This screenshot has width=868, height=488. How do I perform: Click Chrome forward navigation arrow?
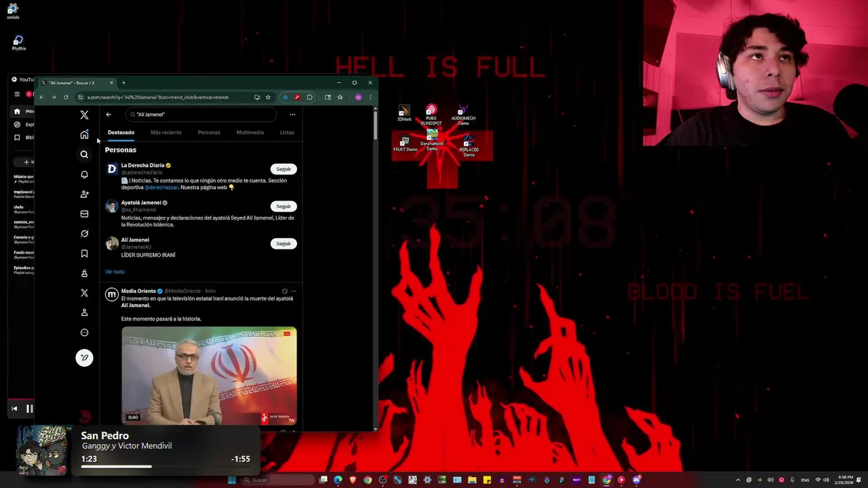pyautogui.click(x=54, y=97)
